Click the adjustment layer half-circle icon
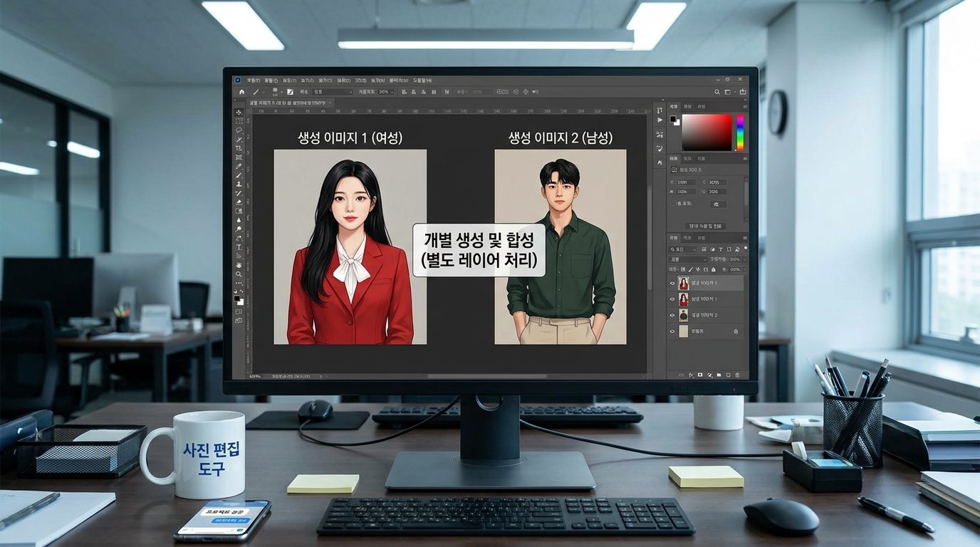980x547 pixels. tap(709, 375)
